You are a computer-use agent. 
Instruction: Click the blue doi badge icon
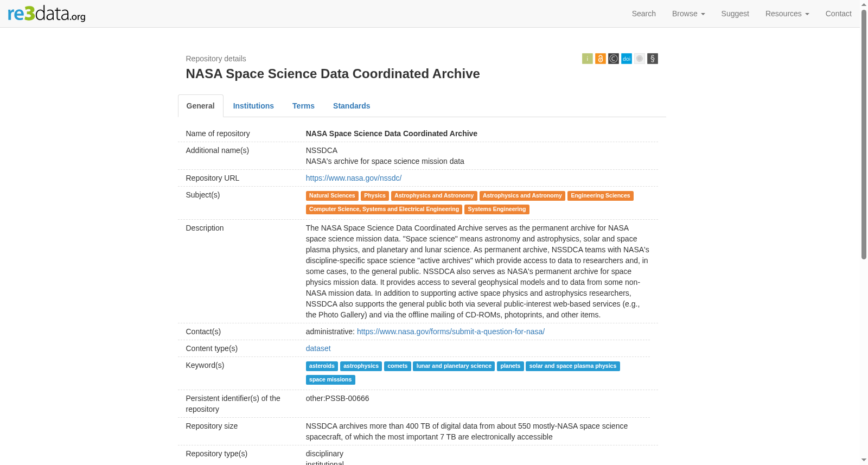626,59
